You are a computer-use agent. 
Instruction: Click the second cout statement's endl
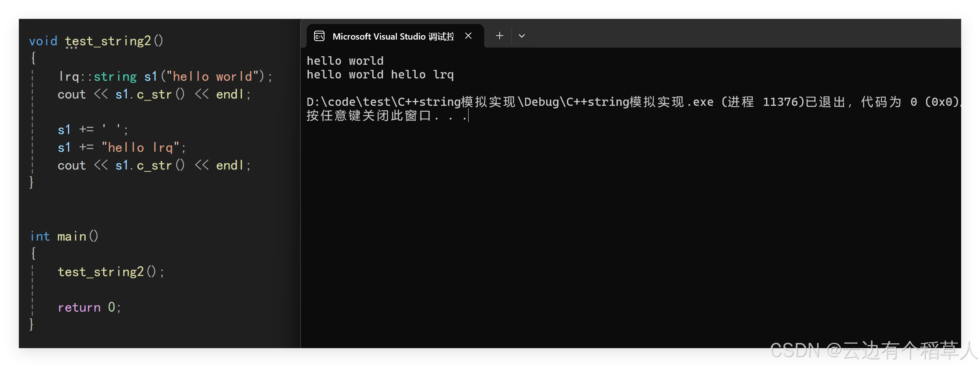(230, 166)
